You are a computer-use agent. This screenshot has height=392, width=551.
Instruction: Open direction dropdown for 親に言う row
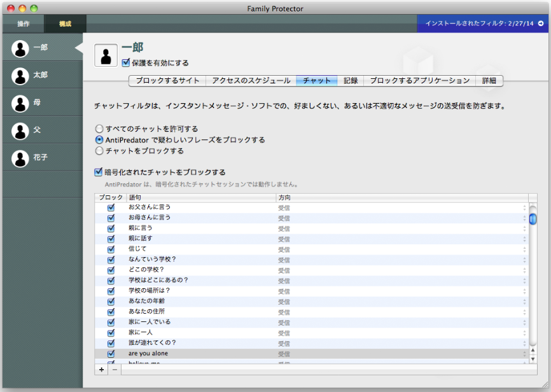[x=524, y=228]
